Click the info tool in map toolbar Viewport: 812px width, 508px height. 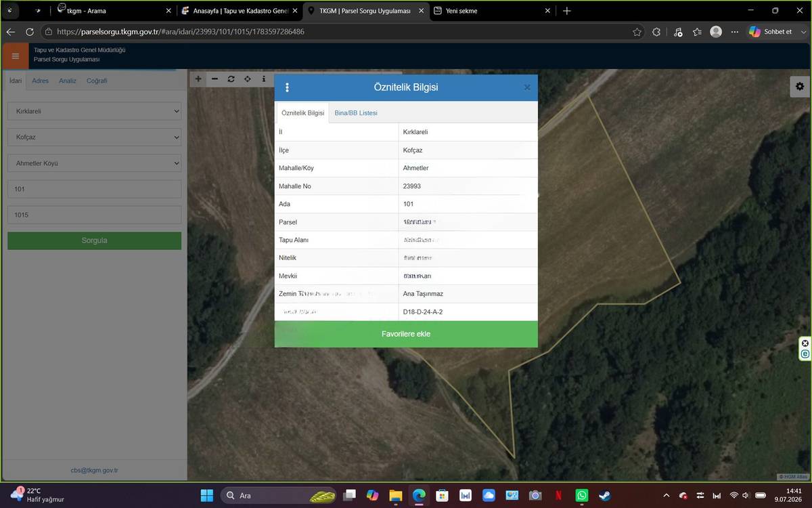(x=264, y=79)
